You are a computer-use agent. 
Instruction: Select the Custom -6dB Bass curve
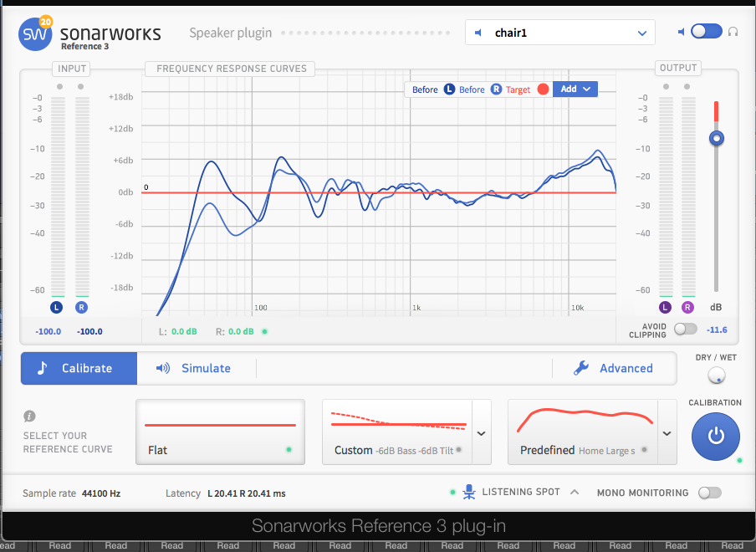(x=397, y=432)
